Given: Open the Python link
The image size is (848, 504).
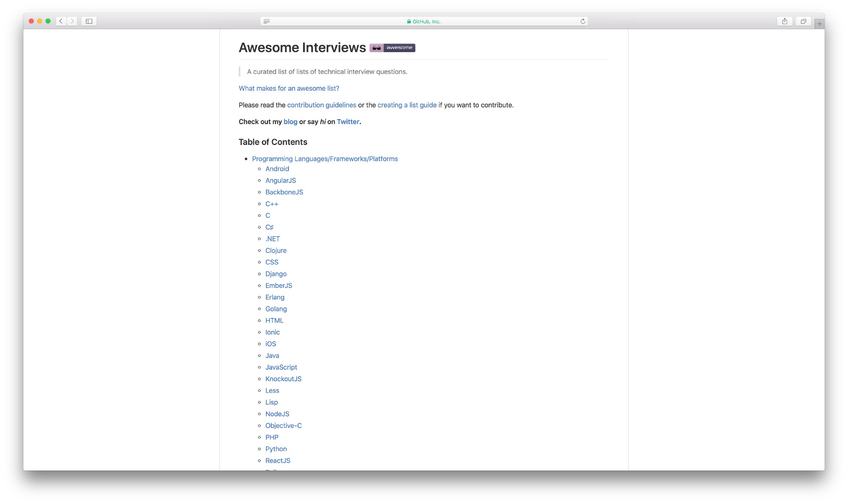Looking at the screenshot, I should pos(276,449).
